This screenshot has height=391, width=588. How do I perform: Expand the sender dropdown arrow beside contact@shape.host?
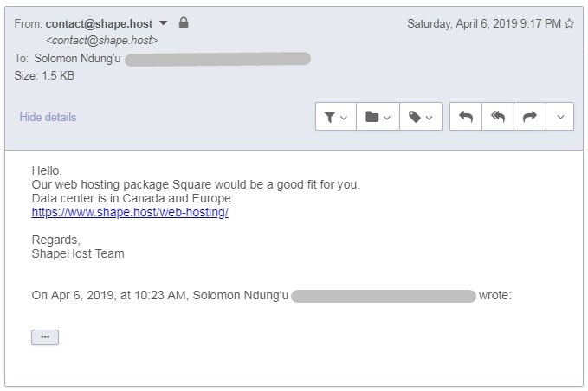(163, 23)
